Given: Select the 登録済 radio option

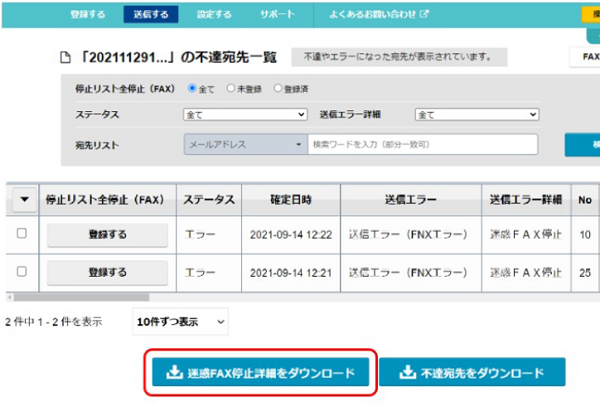Looking at the screenshot, I should coord(277,88).
